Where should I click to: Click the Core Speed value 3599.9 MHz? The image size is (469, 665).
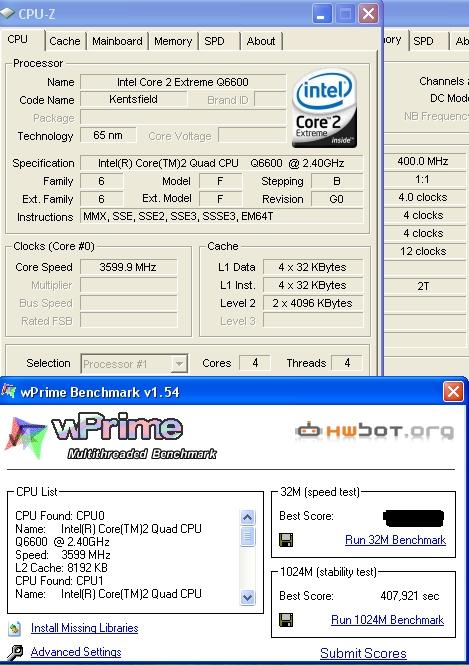pos(128,267)
